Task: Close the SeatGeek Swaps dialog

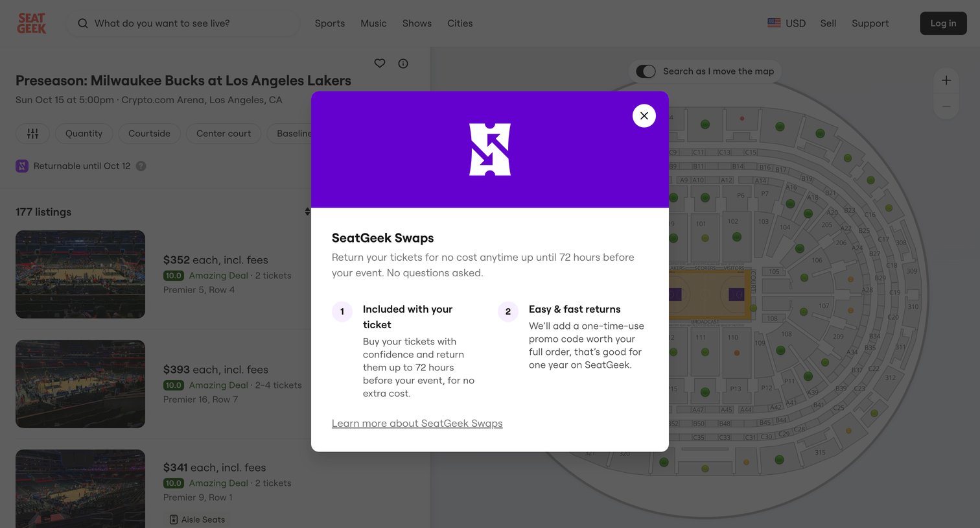Action: point(644,116)
